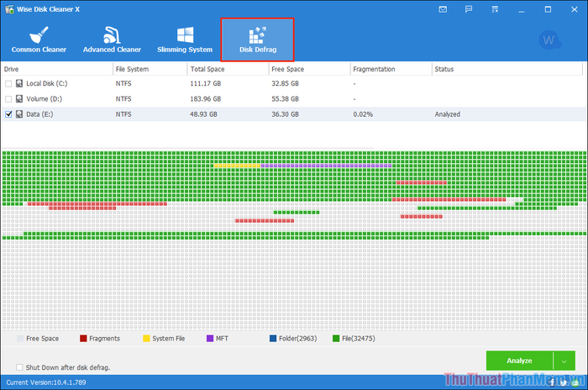Switch to the Advanced Cleaner tab

[x=112, y=40]
